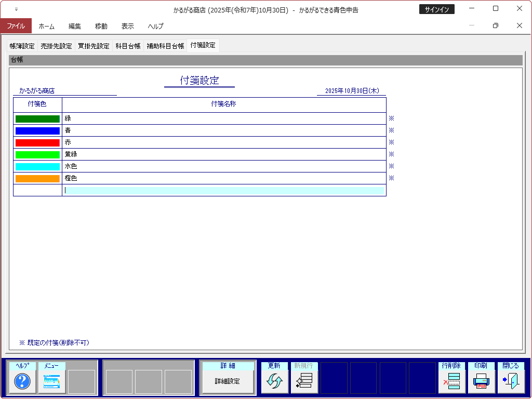Click the Update refresh arrows icon
The width and height of the screenshot is (532, 399).
[x=274, y=382]
